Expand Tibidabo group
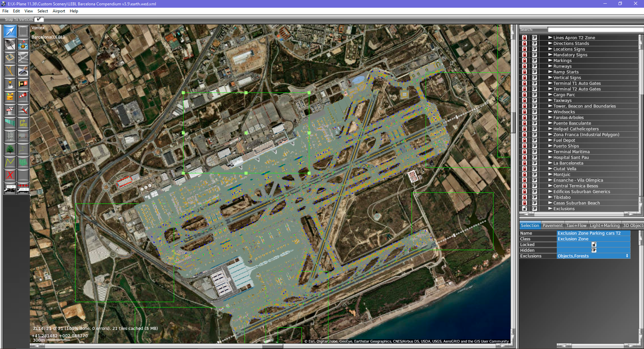 click(550, 197)
